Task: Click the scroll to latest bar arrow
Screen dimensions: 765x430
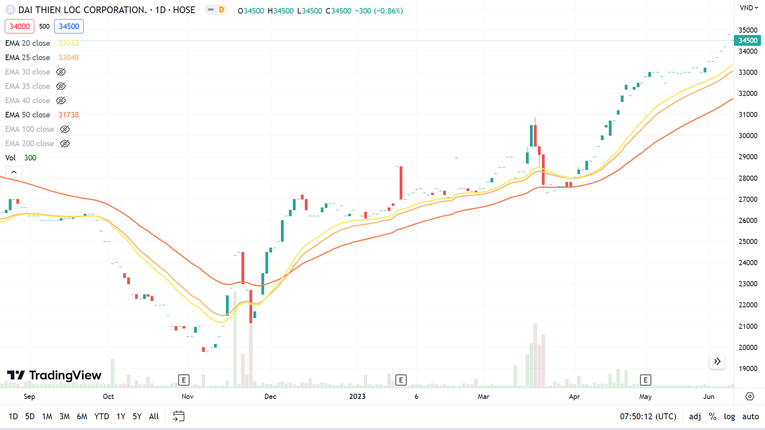Action: pos(717,361)
